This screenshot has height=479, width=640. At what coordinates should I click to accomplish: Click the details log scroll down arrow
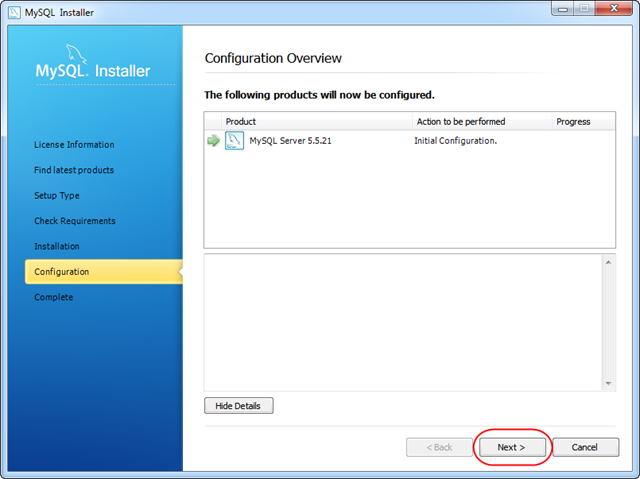[608, 383]
